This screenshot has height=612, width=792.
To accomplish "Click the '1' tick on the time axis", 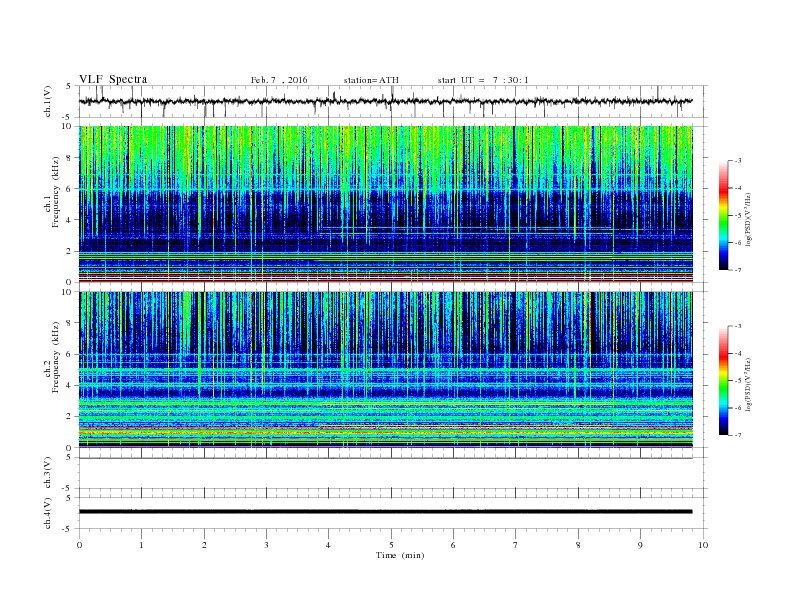I will coord(141,545).
